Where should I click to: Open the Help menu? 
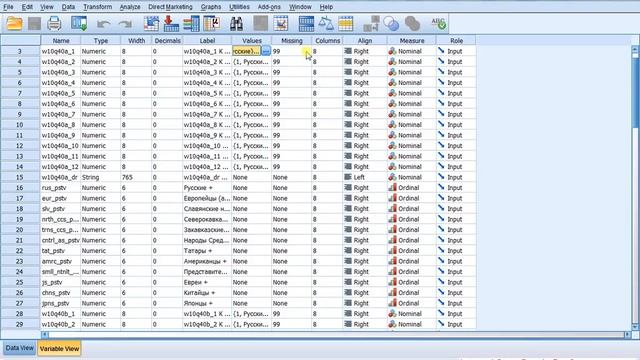click(x=326, y=7)
